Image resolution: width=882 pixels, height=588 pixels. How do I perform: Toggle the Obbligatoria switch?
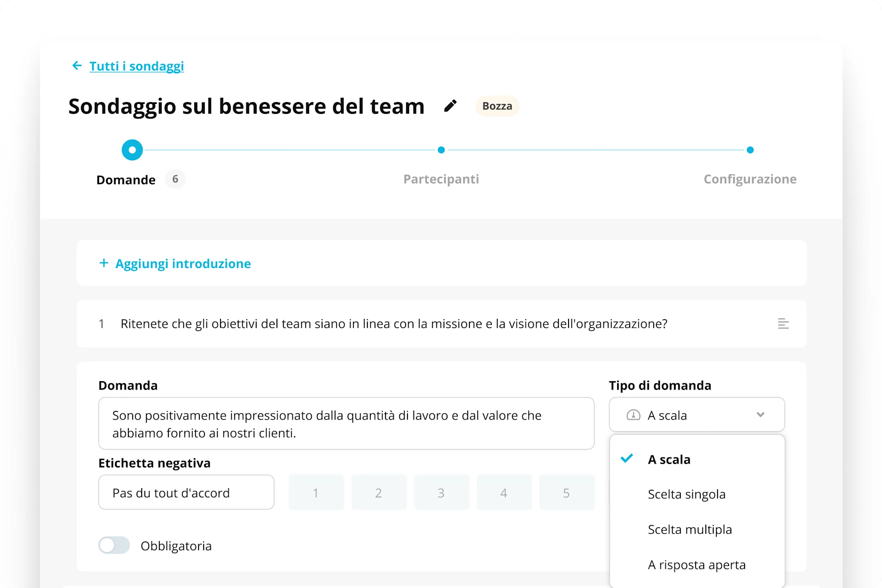[114, 545]
